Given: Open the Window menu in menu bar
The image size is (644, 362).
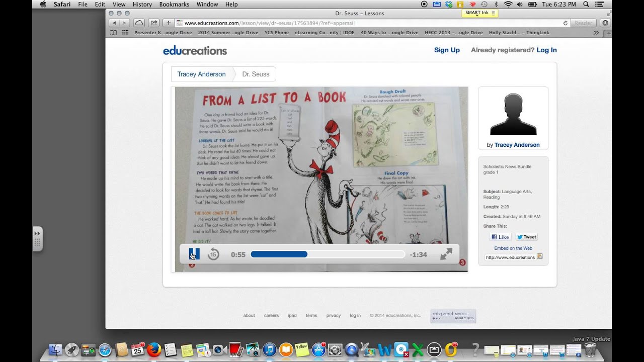Looking at the screenshot, I should (x=207, y=4).
